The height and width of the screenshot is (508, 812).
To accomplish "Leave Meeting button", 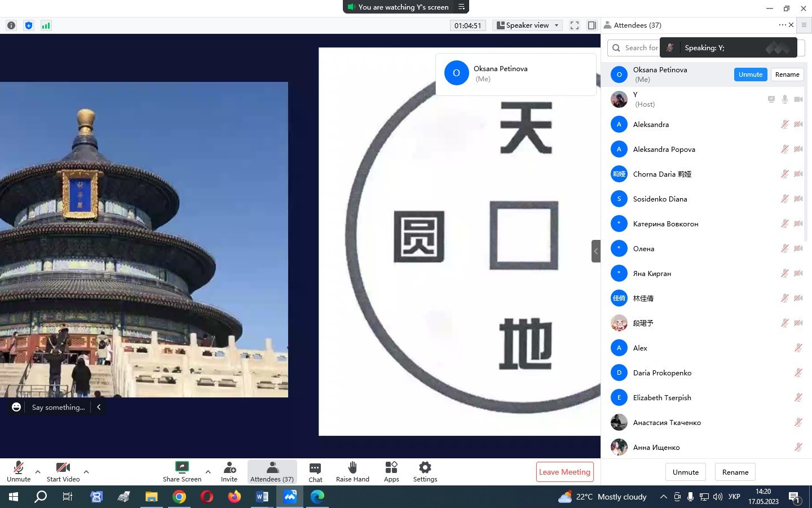I will tap(564, 472).
